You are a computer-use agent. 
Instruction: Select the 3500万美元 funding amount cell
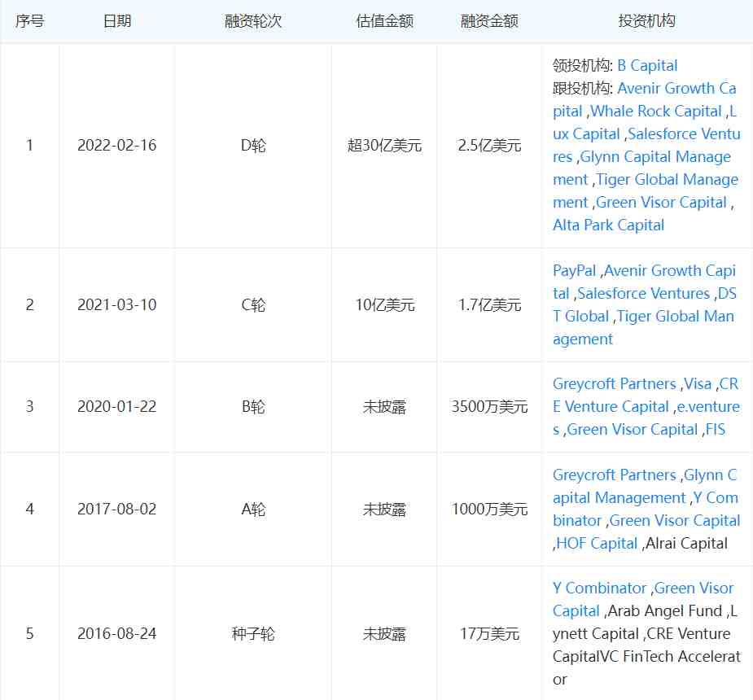click(489, 406)
